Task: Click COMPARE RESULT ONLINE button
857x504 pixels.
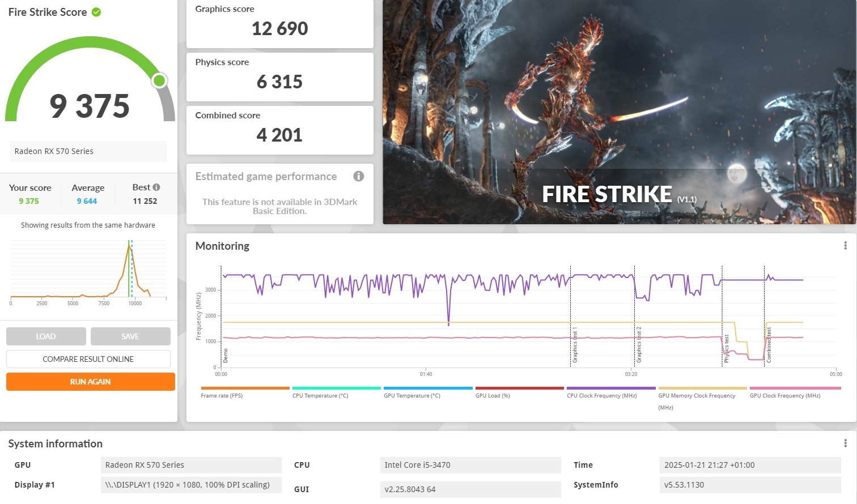Action: pos(88,359)
